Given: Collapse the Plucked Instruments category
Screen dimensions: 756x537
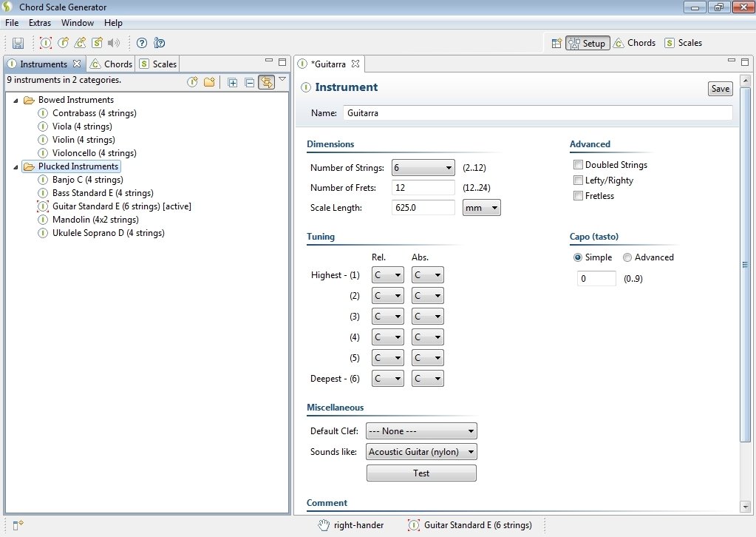Looking at the screenshot, I should click(x=16, y=167).
